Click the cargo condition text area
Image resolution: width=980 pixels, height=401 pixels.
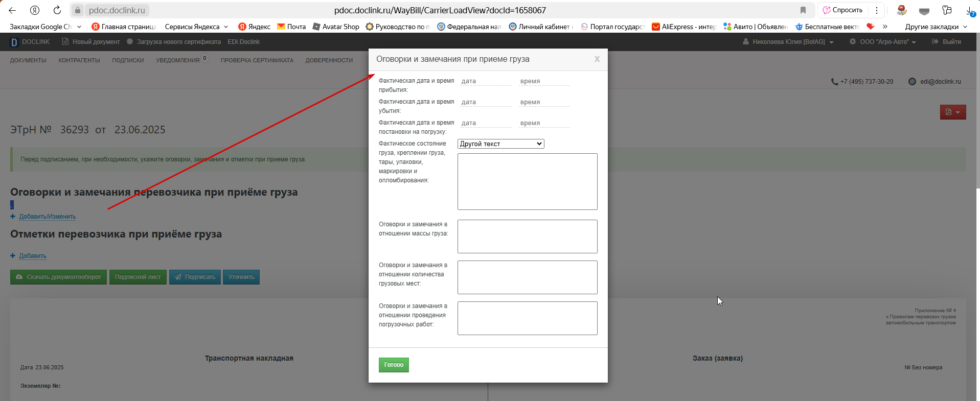coord(527,181)
